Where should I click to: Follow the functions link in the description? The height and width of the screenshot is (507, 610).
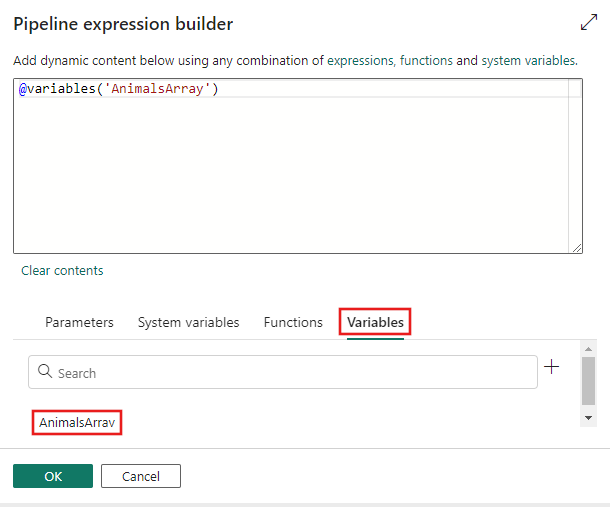click(426, 61)
